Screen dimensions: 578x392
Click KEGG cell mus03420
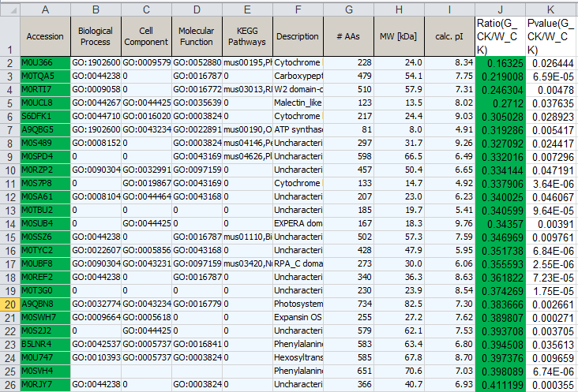[247, 264]
